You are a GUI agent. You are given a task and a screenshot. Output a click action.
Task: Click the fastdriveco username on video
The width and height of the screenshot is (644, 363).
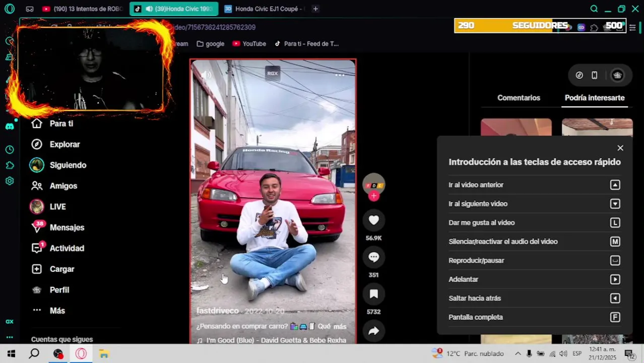(218, 311)
